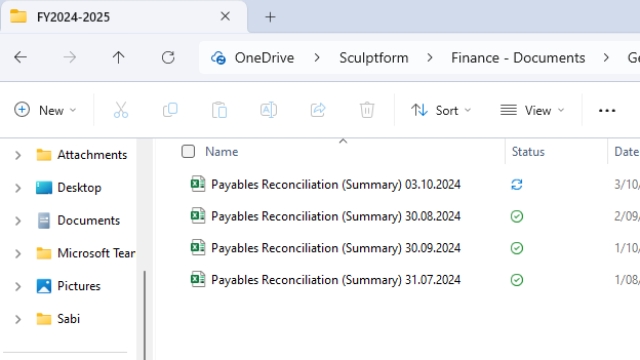Select Attachments folder in navigation pane
This screenshot has height=360, width=640.
coord(92,155)
